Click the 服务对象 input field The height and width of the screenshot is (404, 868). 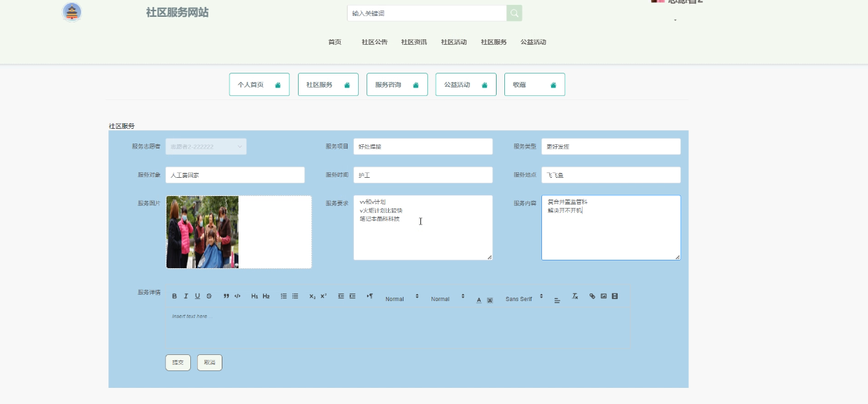coord(235,175)
